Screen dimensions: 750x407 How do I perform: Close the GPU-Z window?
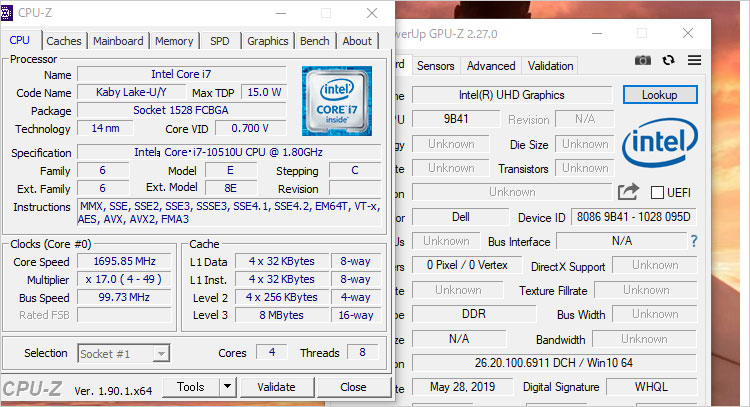[688, 33]
